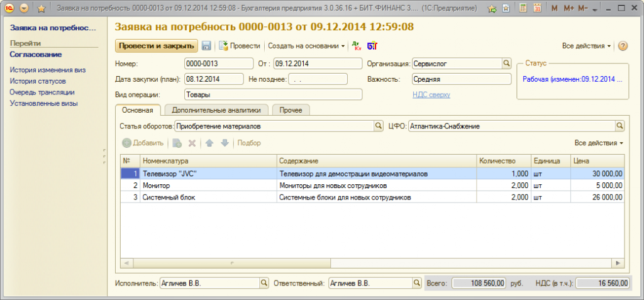Open the calendar icon in title bar

[536, 9]
